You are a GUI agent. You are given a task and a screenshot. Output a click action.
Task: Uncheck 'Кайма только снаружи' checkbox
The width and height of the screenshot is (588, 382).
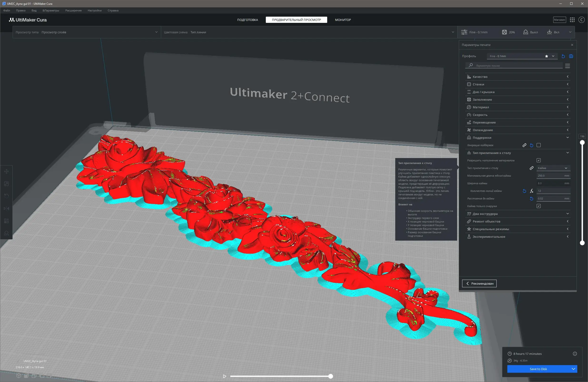click(539, 206)
